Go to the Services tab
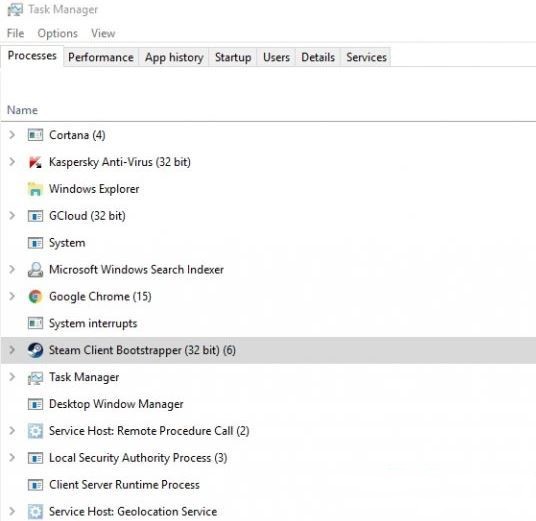Screen dimensions: 536x521 point(366,57)
